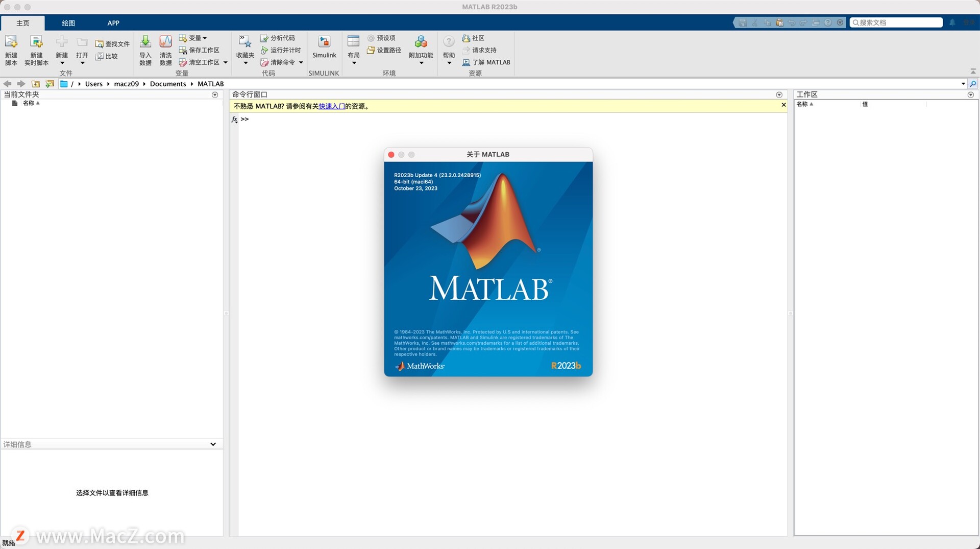
Task: Click the MATLAB path segment
Action: (x=211, y=84)
